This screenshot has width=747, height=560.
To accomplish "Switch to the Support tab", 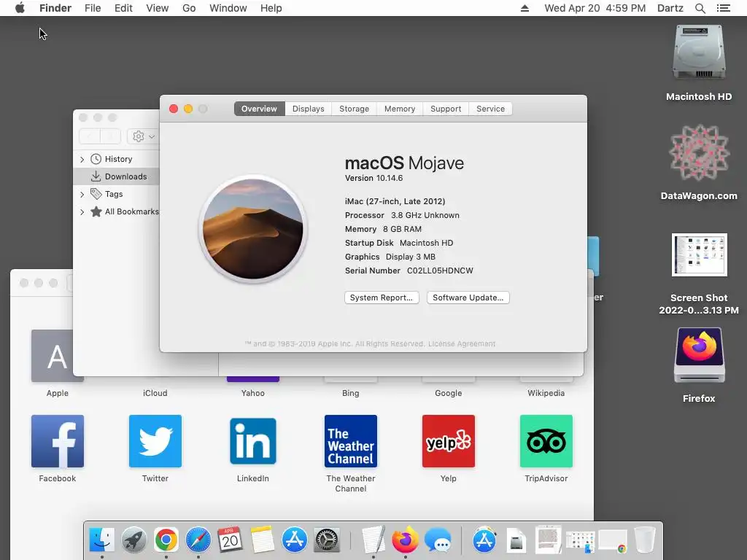I will (x=446, y=109).
